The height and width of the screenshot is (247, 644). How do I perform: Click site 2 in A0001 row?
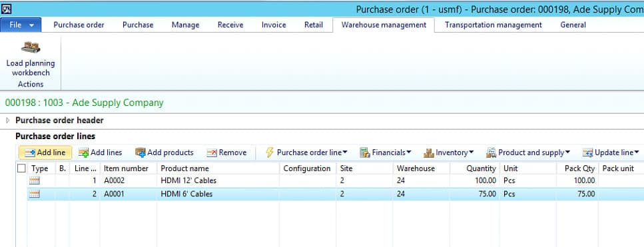click(x=364, y=194)
